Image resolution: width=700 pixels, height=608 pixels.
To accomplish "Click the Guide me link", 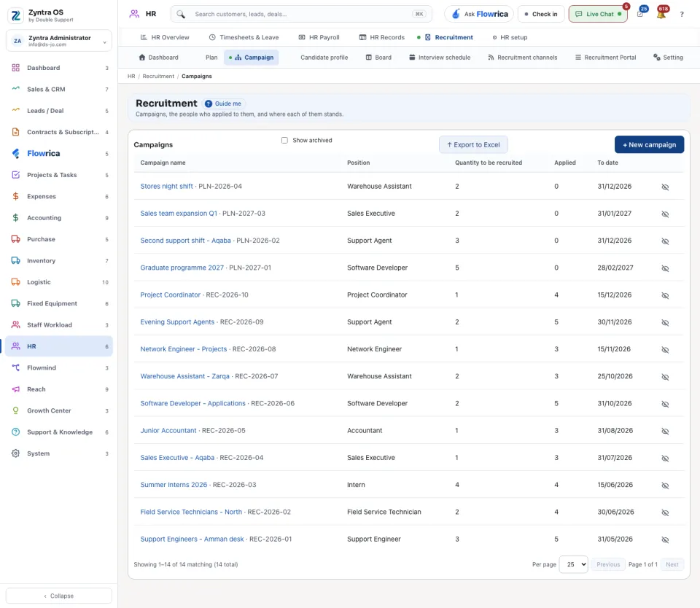I will (x=223, y=104).
